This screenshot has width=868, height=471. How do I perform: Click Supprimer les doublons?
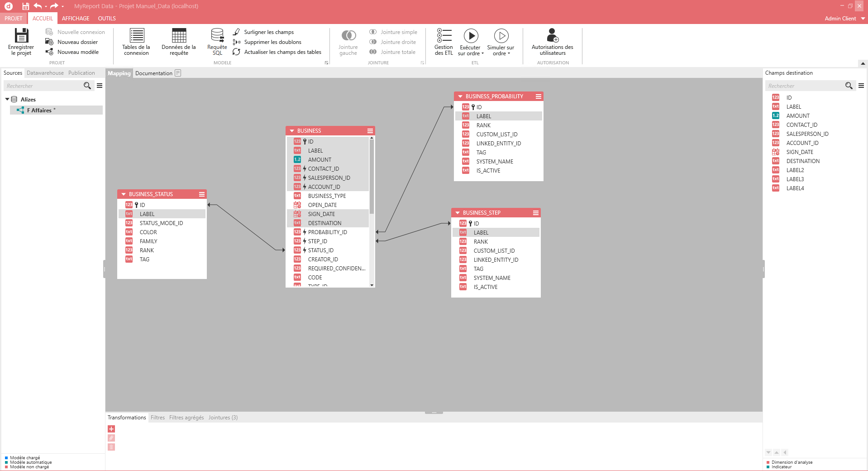272,42
